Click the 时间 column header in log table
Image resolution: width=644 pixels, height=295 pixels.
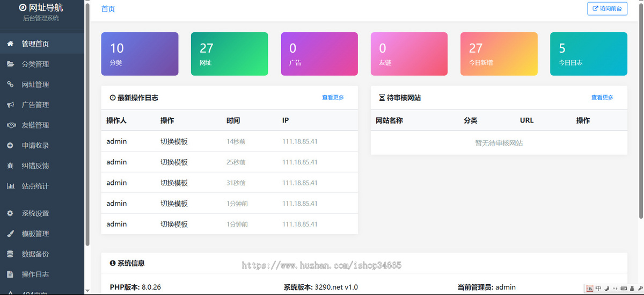[233, 120]
